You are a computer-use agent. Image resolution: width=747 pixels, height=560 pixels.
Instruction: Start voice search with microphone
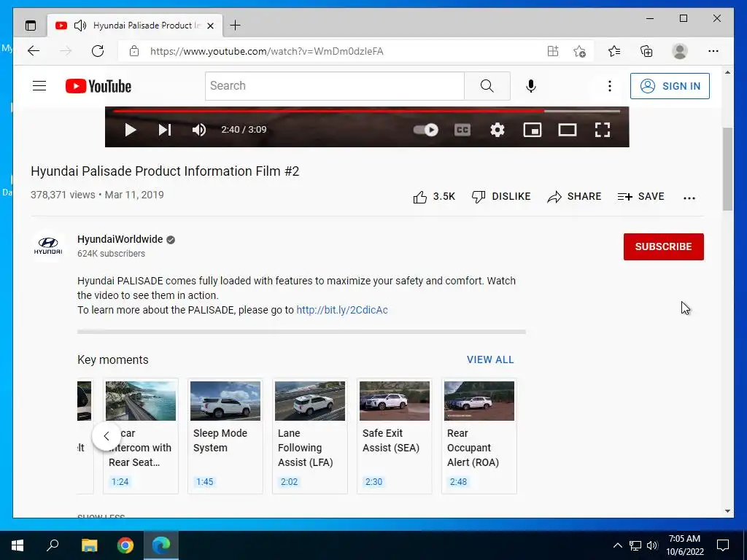pyautogui.click(x=531, y=86)
